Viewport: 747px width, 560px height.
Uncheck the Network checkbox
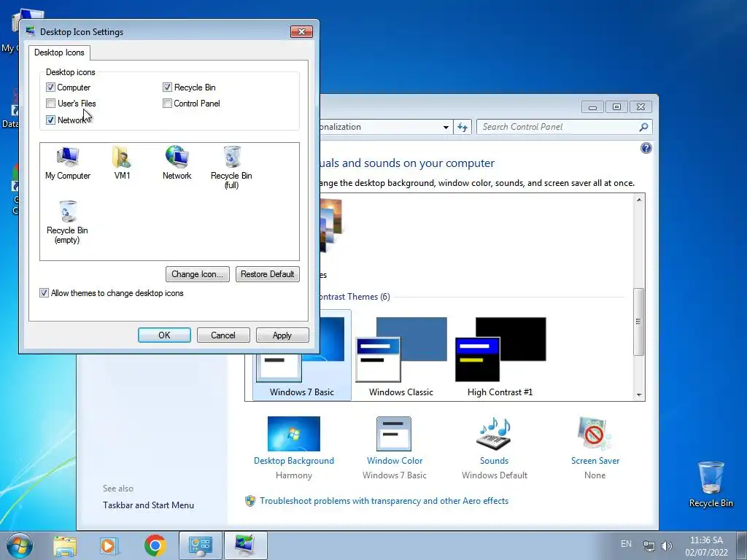coord(50,120)
